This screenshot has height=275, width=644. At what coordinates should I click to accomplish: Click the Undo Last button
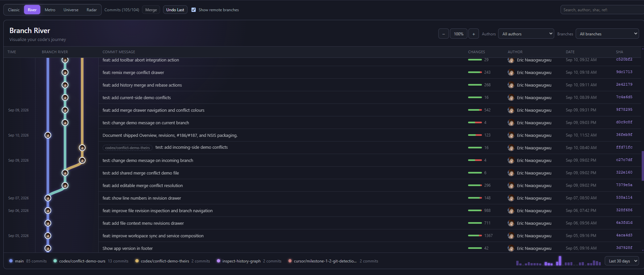pyautogui.click(x=175, y=10)
